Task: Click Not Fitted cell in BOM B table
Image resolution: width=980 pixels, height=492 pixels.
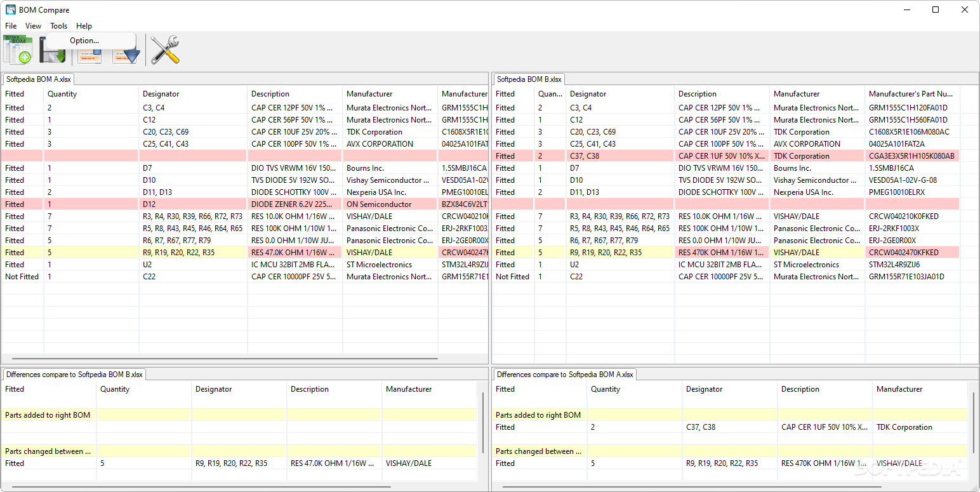Action: coord(513,277)
